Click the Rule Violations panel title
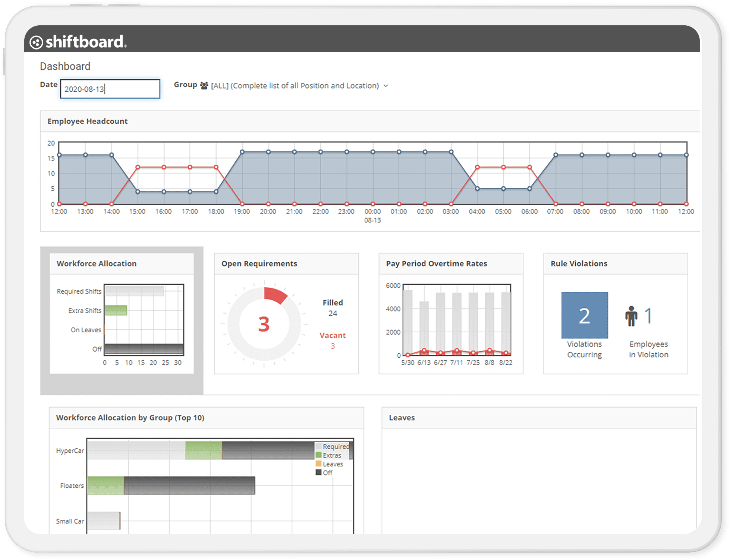Image resolution: width=730 pixels, height=560 pixels. tap(579, 263)
